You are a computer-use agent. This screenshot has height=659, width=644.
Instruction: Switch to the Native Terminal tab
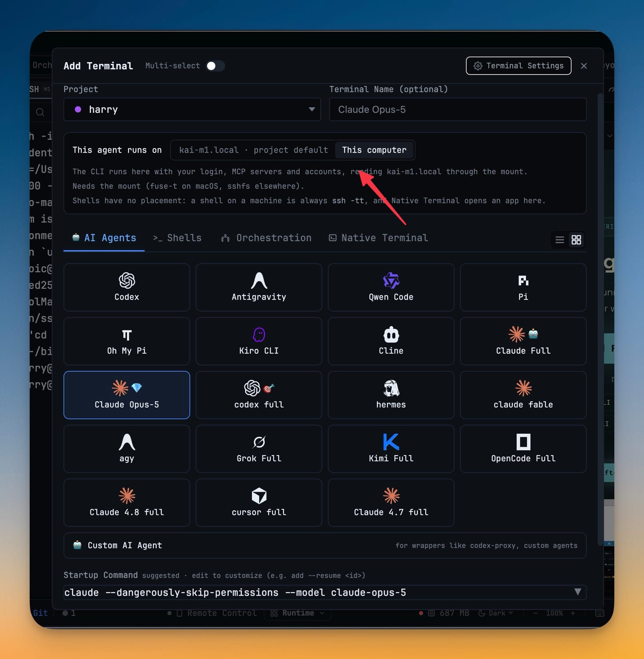click(378, 238)
